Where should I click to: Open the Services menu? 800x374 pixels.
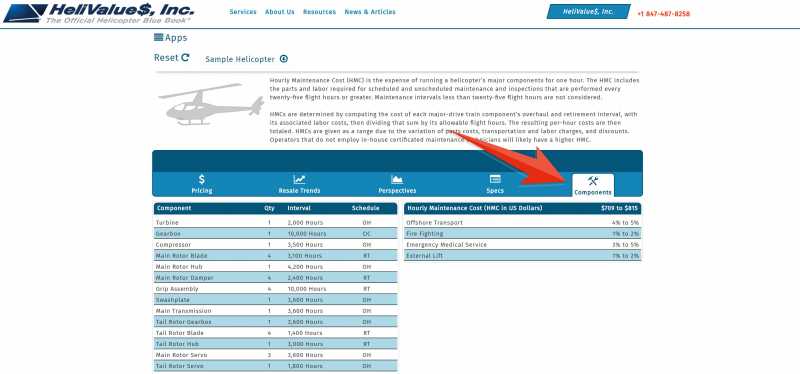click(x=243, y=12)
